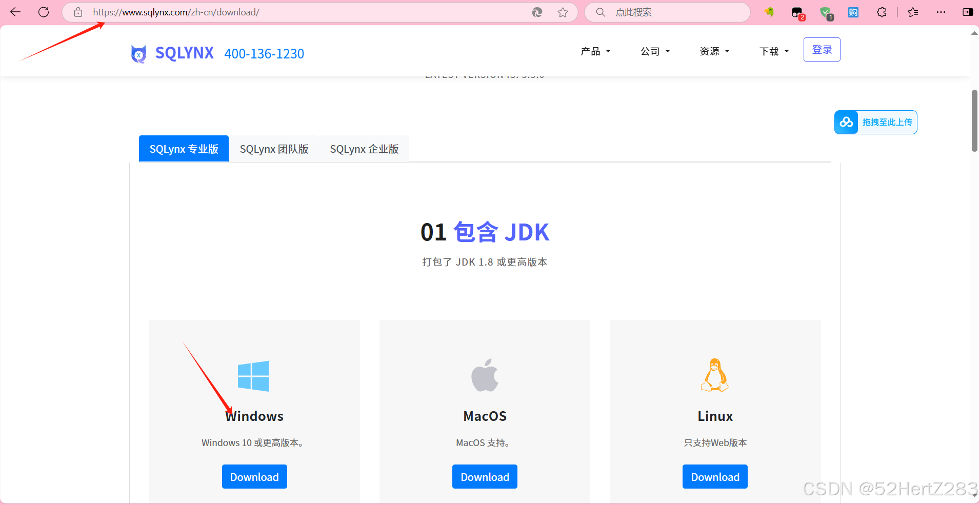Click the vertical page scrollbar thumb
The height and width of the screenshot is (505, 980).
tap(974, 120)
